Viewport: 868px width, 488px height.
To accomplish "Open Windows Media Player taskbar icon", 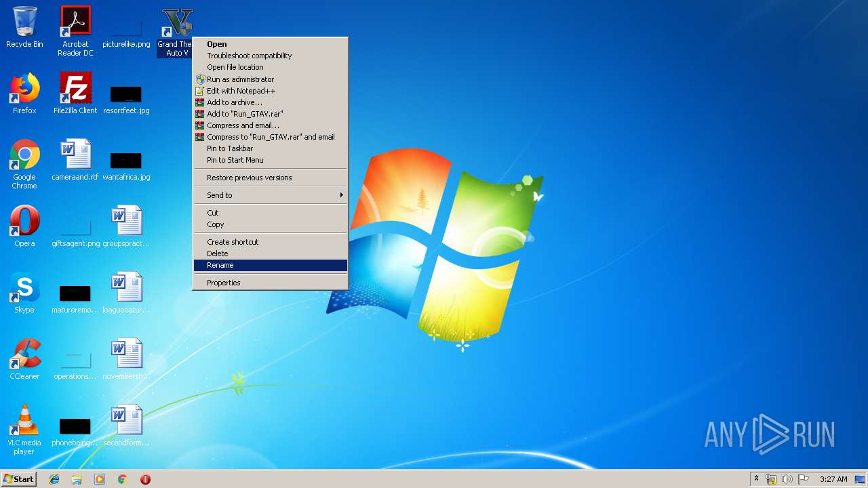I will click(x=100, y=479).
